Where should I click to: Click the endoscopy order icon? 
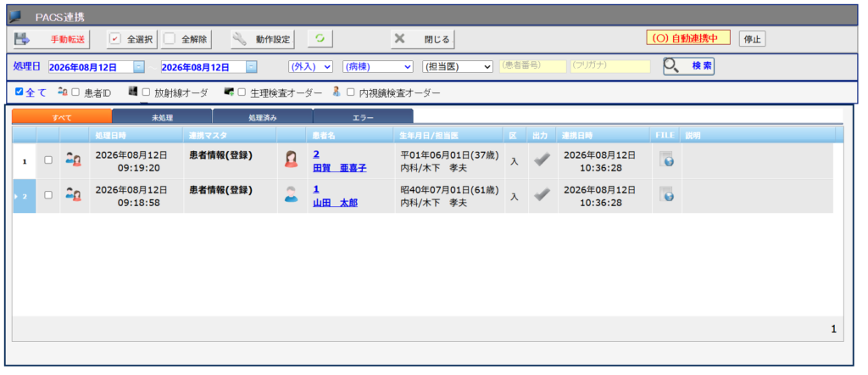point(337,92)
